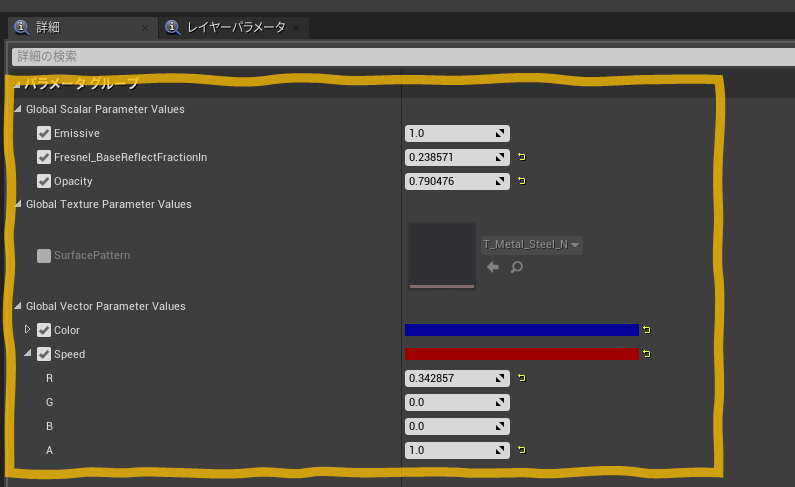Image resolution: width=795 pixels, height=487 pixels.
Task: Reset Speed A channel to default
Action: (522, 450)
